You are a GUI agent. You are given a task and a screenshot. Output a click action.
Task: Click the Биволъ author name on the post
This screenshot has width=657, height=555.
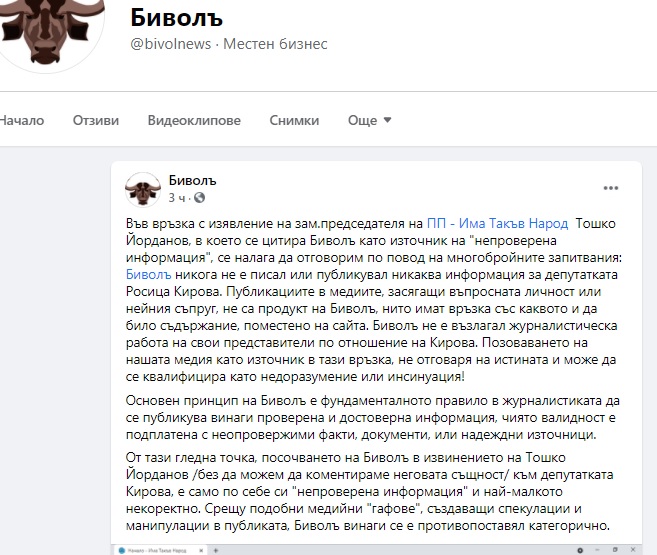192,180
